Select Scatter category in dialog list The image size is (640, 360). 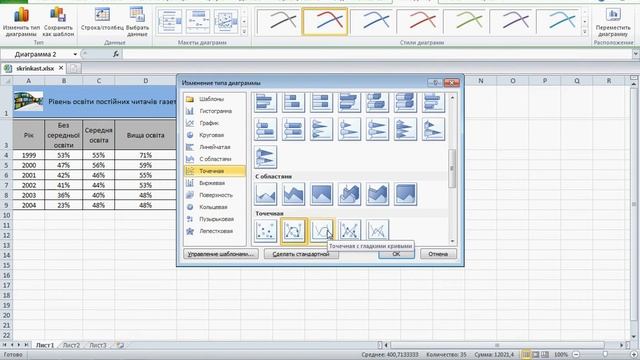[215, 171]
